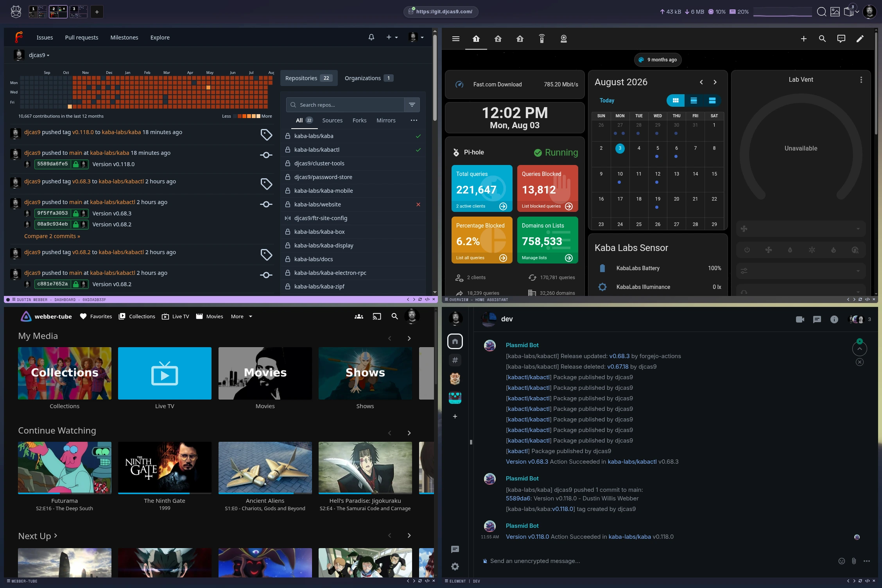Screen dimensions: 882x588
Task: Open room info icon in Element
Action: [x=834, y=319]
